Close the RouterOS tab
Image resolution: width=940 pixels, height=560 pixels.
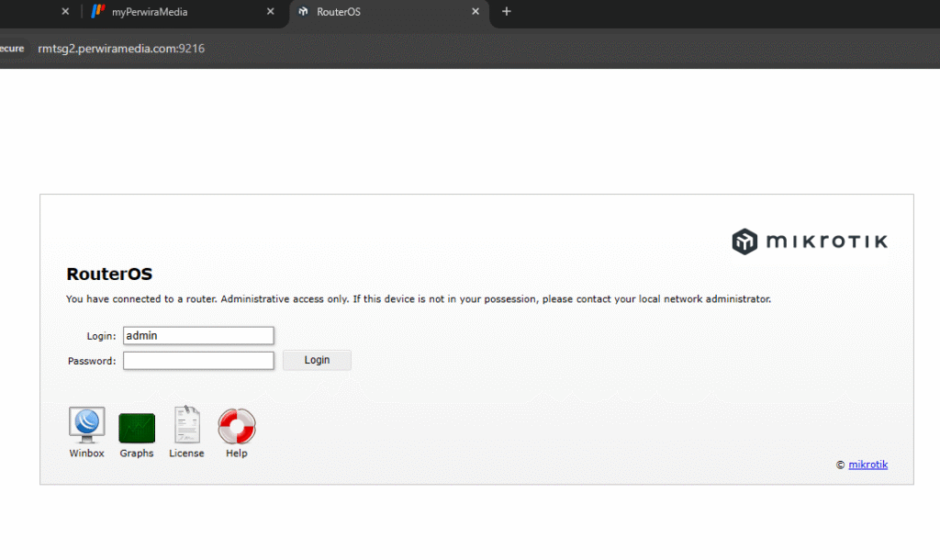pyautogui.click(x=476, y=11)
